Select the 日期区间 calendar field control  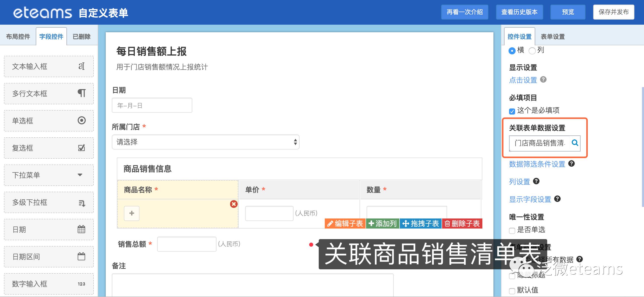pyautogui.click(x=49, y=256)
